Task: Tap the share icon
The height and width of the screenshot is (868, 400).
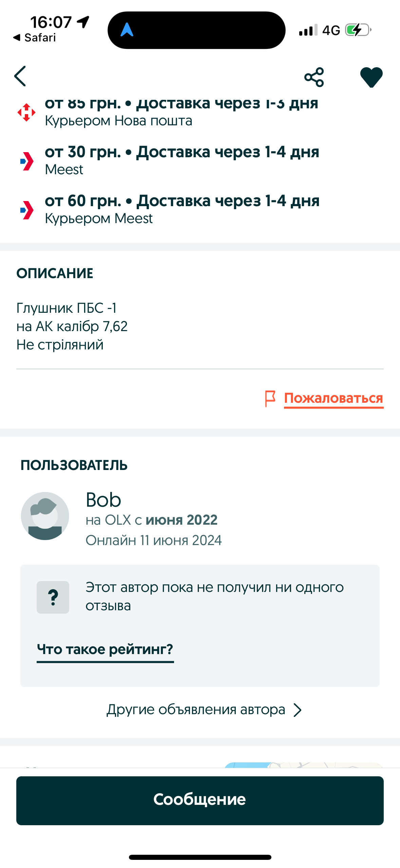Action: (x=314, y=77)
